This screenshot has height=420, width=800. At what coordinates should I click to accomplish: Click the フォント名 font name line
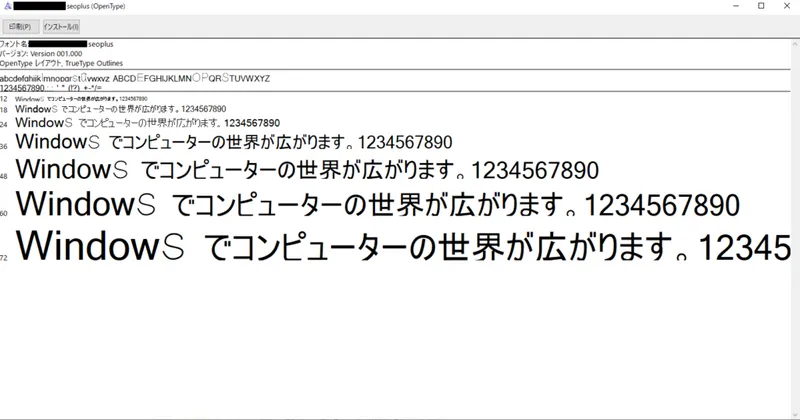click(x=57, y=44)
